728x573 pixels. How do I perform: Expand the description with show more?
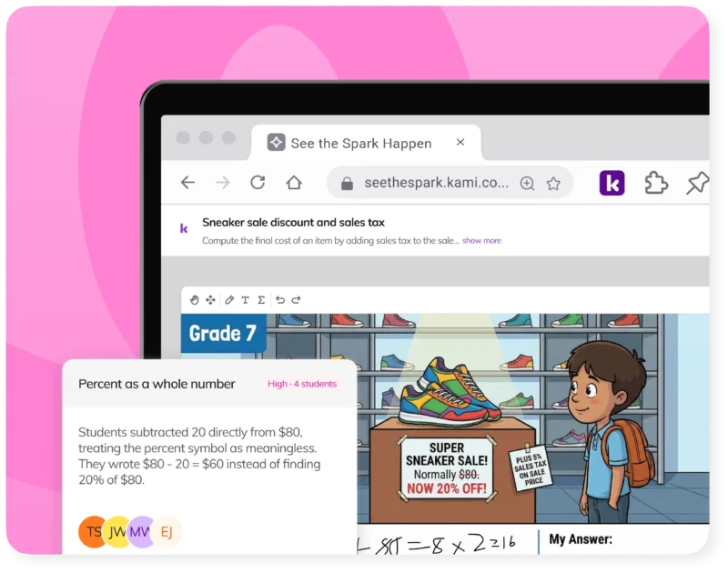(x=482, y=240)
